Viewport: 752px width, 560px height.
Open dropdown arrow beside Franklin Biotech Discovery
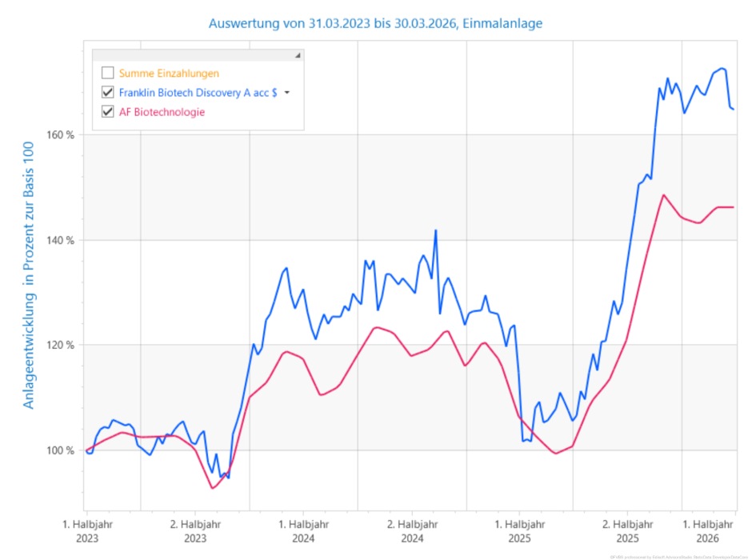(287, 93)
